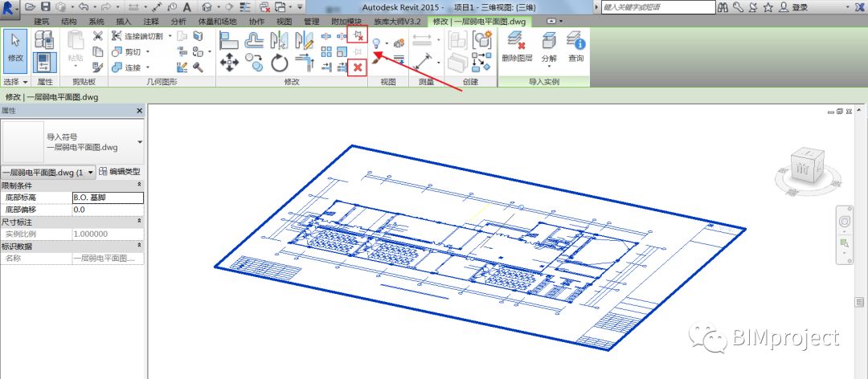Select the Array tool
The image size is (868, 379).
tap(326, 52)
